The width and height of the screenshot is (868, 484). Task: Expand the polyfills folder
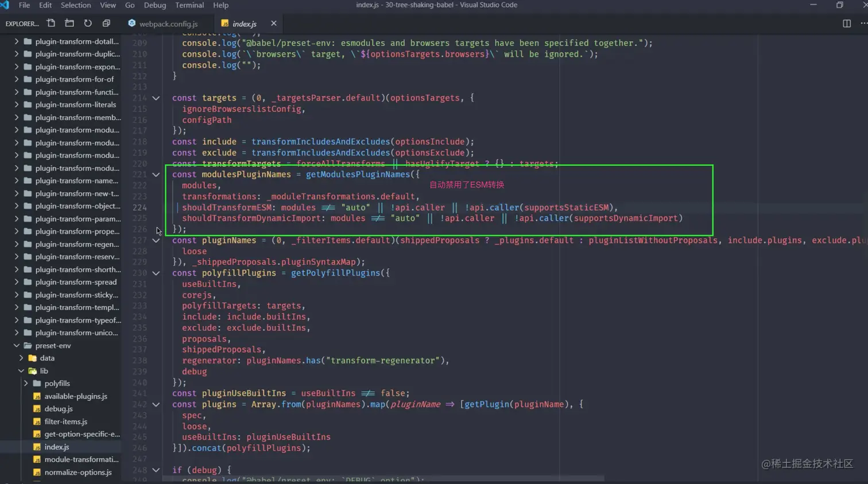(26, 384)
